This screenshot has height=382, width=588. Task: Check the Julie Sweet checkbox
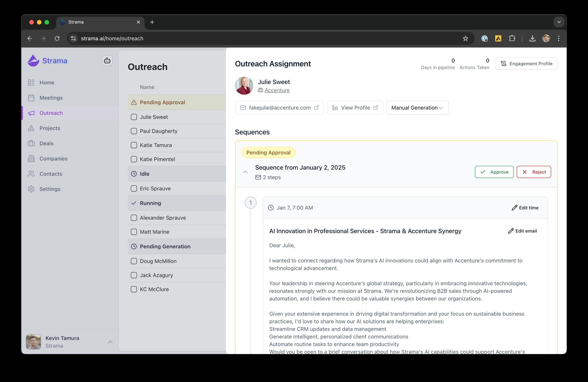[134, 117]
